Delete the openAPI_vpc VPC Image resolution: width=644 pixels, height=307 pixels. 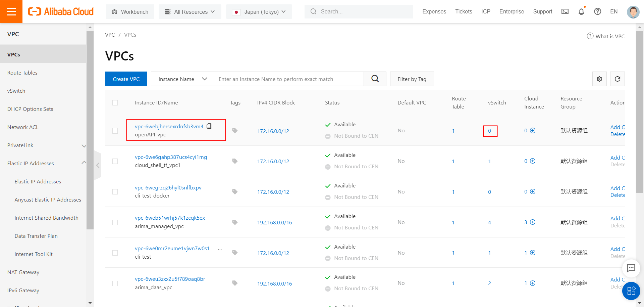(x=618, y=134)
